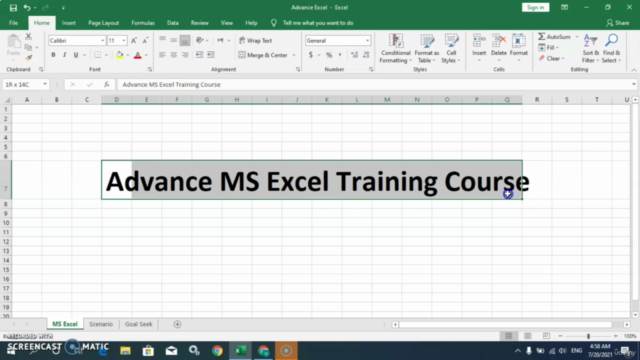Apply accounting dollar number format
640x360 pixels.
pyautogui.click(x=311, y=55)
